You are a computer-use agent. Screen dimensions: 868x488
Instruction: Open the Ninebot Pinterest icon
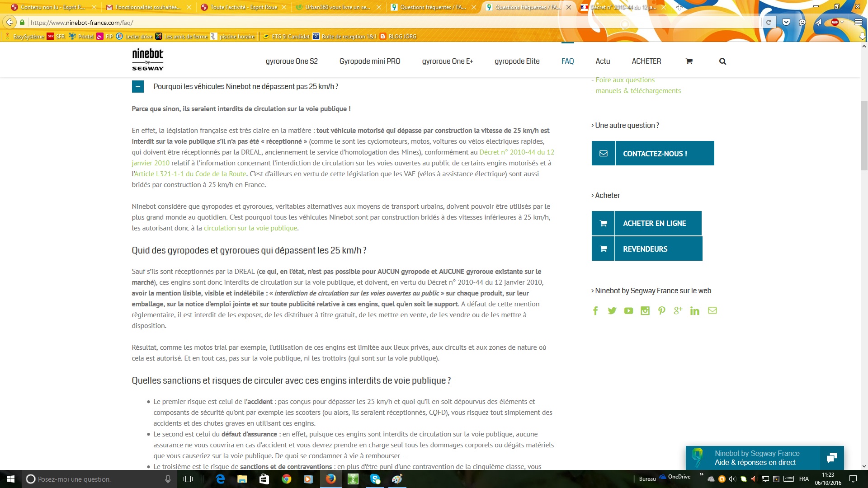pyautogui.click(x=662, y=311)
